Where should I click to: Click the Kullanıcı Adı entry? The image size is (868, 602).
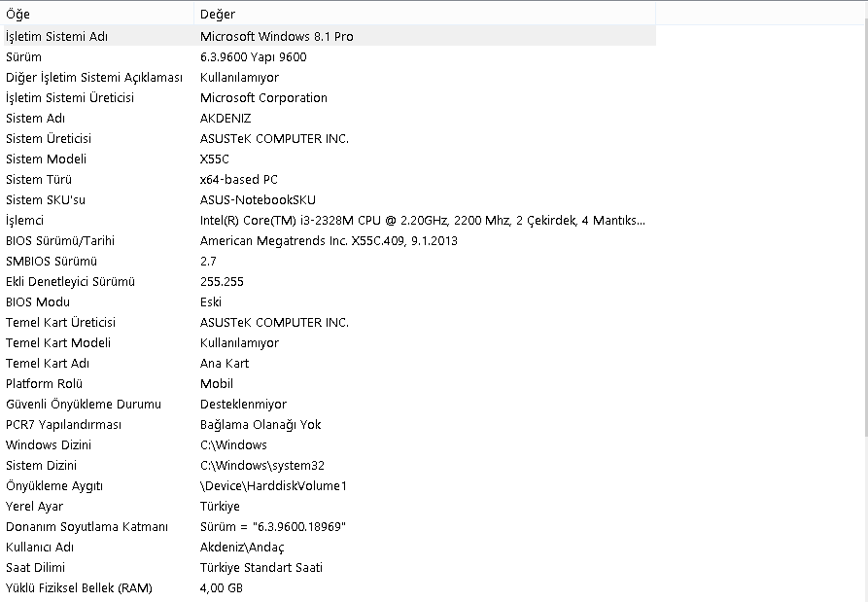[x=40, y=547]
